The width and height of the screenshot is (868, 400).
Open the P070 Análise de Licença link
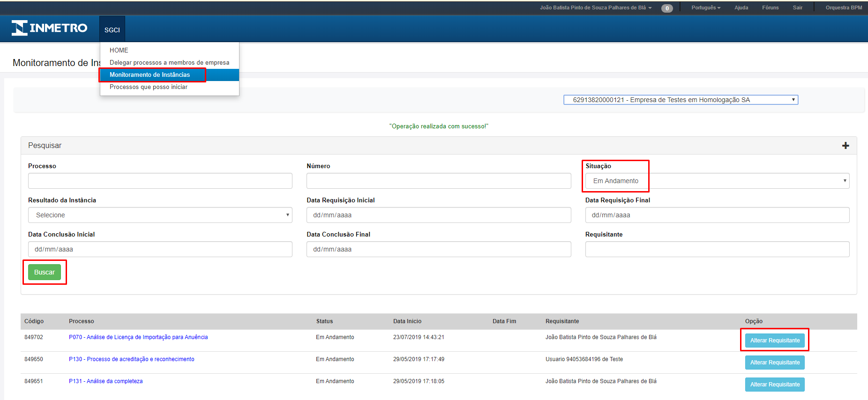[138, 337]
